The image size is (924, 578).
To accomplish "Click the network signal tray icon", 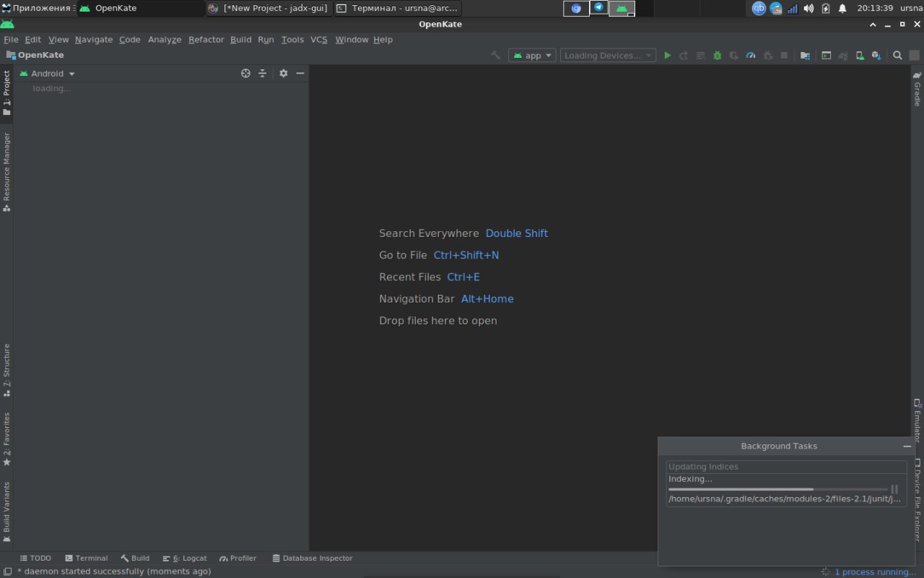I will pos(793,9).
